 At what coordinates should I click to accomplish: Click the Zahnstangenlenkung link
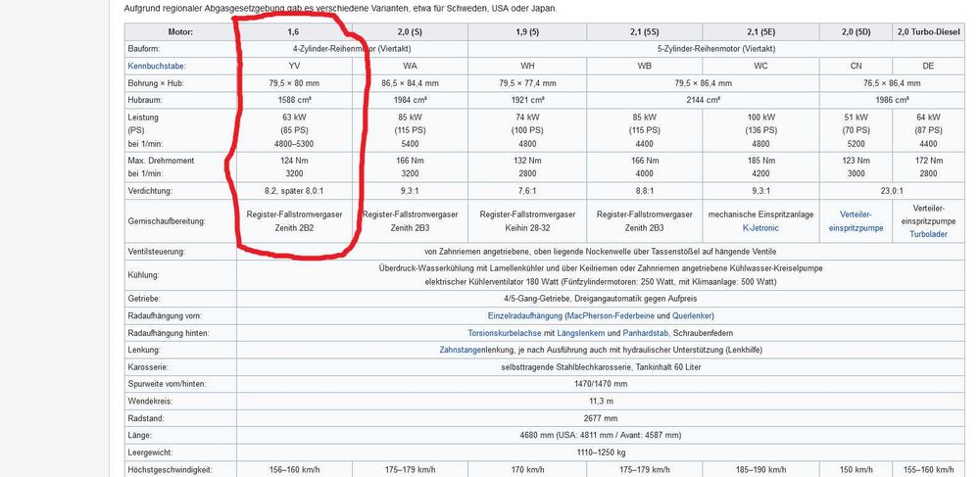pos(460,350)
